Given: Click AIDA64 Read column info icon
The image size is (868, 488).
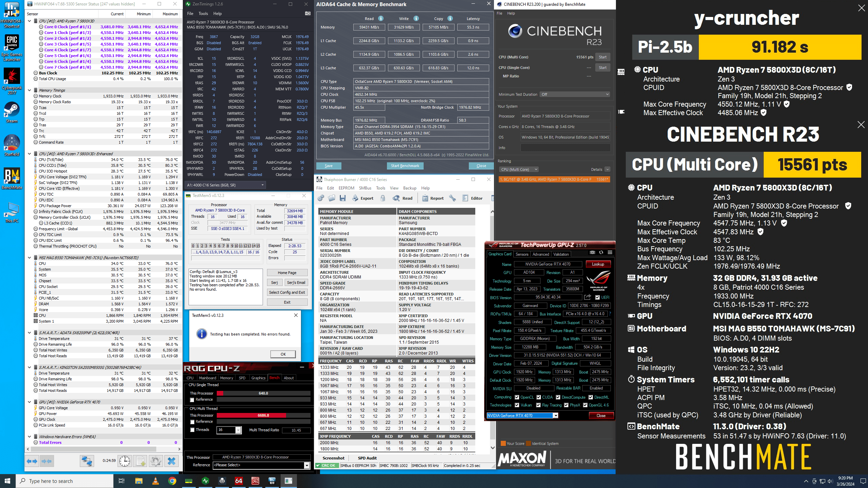Looking at the screenshot, I should click(x=381, y=18).
